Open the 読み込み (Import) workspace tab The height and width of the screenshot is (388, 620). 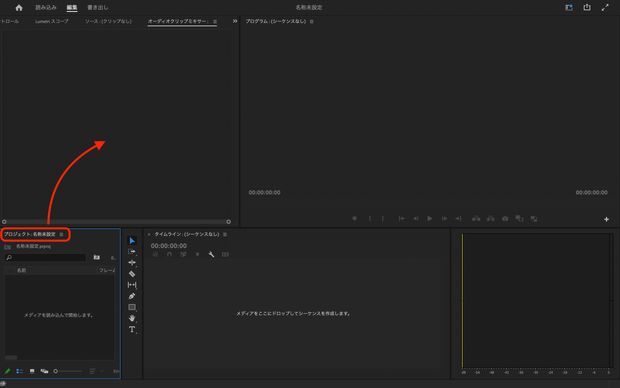[x=46, y=8]
